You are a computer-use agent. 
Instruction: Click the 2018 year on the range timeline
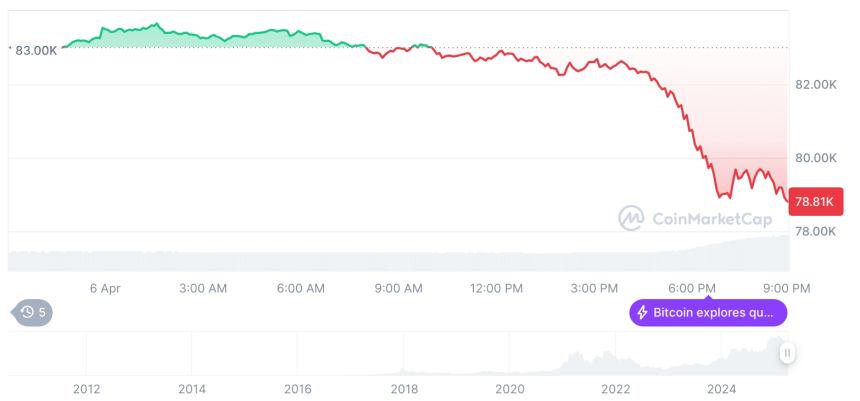[x=404, y=389]
